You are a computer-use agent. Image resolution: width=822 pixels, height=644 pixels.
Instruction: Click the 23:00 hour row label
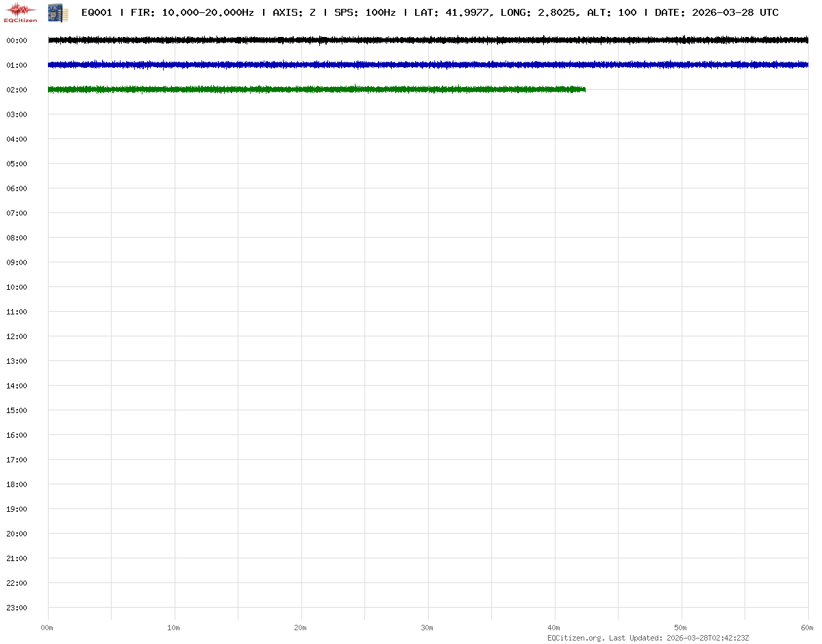pos(16,608)
